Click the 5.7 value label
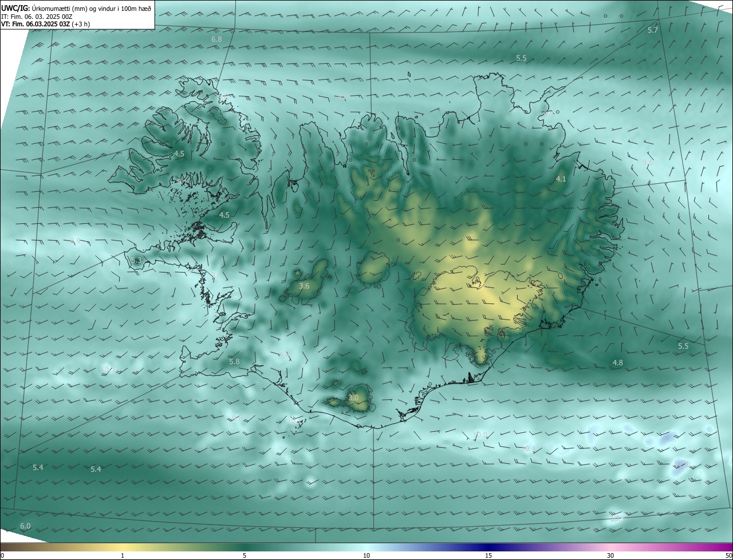Viewport: 733px width, 560px height. [653, 30]
